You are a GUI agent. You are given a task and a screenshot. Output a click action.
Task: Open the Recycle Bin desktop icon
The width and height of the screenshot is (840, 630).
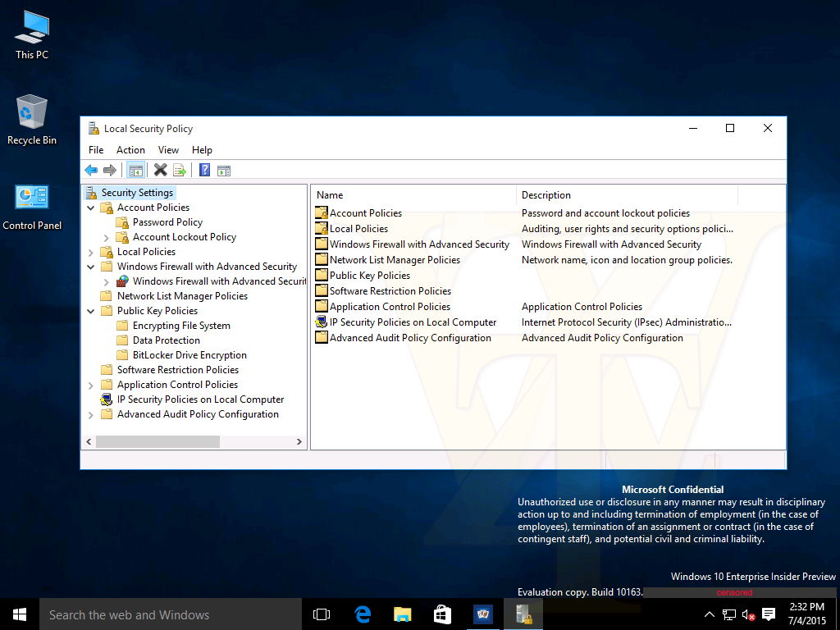click(x=32, y=120)
